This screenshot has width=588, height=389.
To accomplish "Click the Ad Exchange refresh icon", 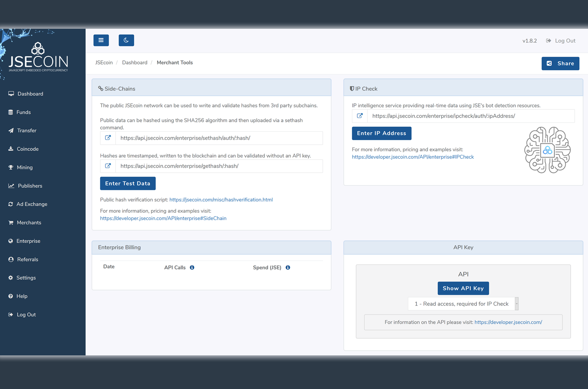I will click(11, 204).
